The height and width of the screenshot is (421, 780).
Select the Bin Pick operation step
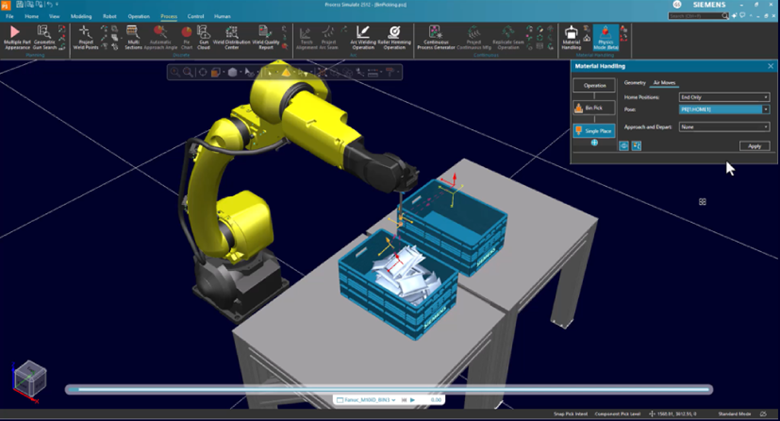point(594,108)
